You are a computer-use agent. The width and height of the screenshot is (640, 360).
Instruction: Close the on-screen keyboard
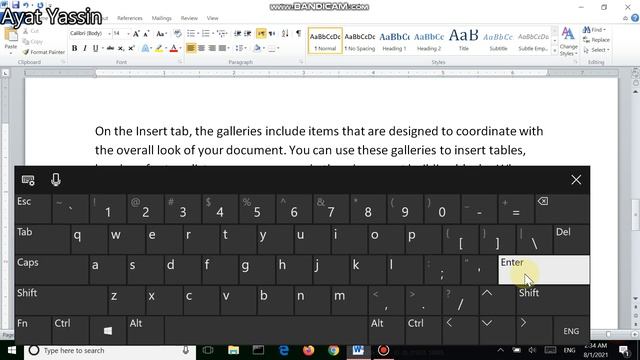(576, 180)
